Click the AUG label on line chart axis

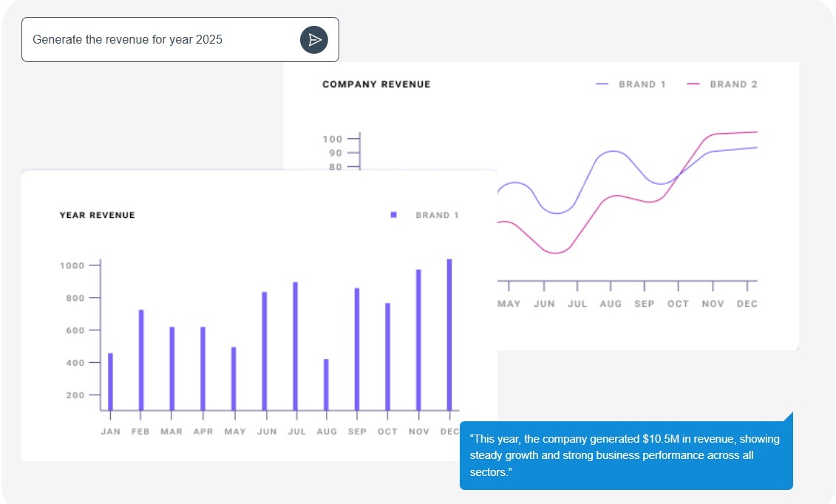coord(611,304)
